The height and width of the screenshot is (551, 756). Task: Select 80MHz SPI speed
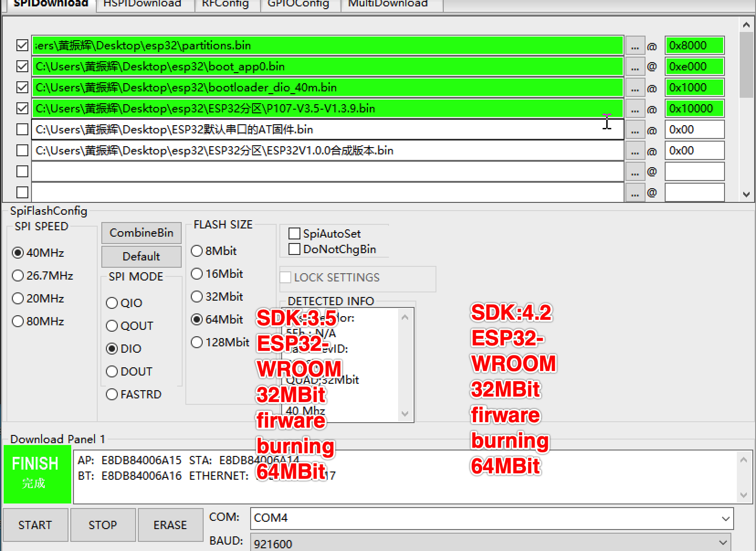coord(17,321)
